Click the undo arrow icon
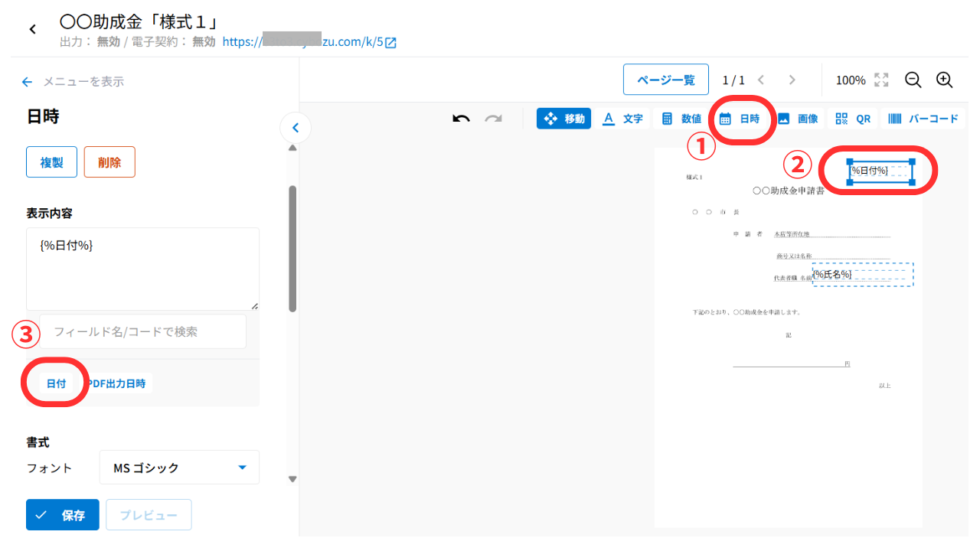The width and height of the screenshot is (980, 551). coord(461,119)
